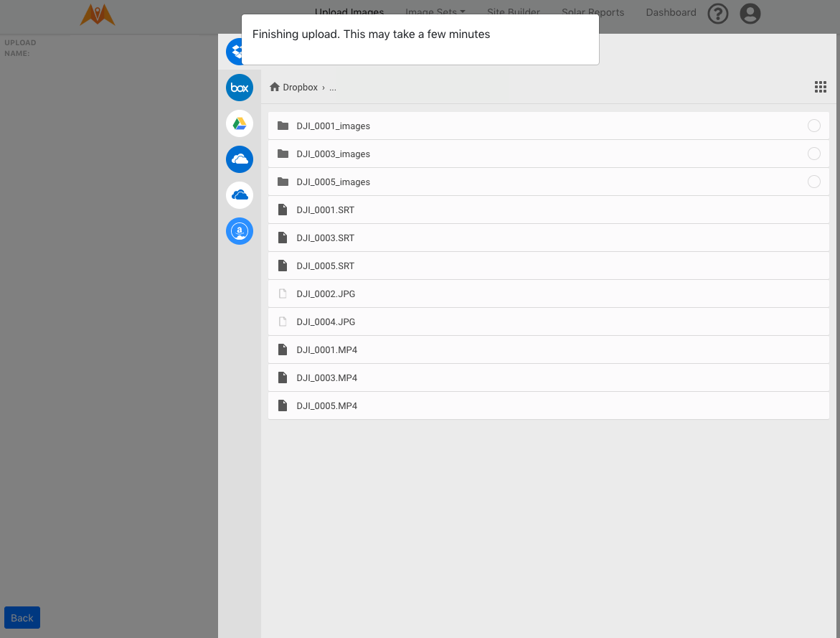840x638 pixels.
Task: Open the blue cloud storage icon below Google Drive
Action: tap(240, 159)
